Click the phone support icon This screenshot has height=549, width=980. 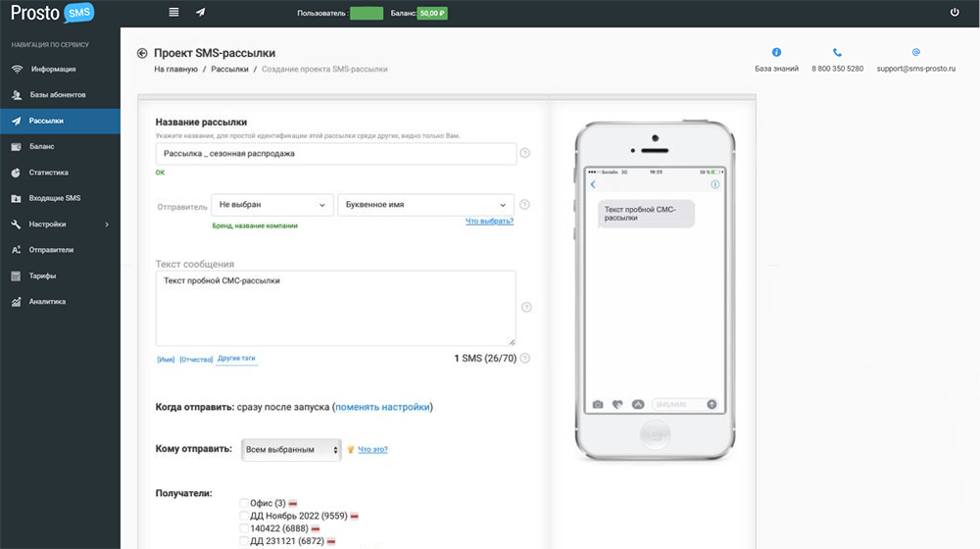(x=837, y=52)
